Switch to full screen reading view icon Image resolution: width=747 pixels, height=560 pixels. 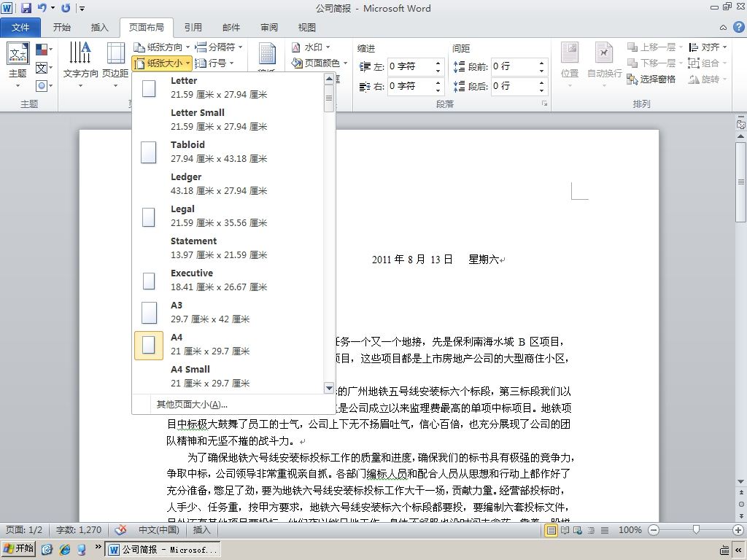[x=565, y=530]
